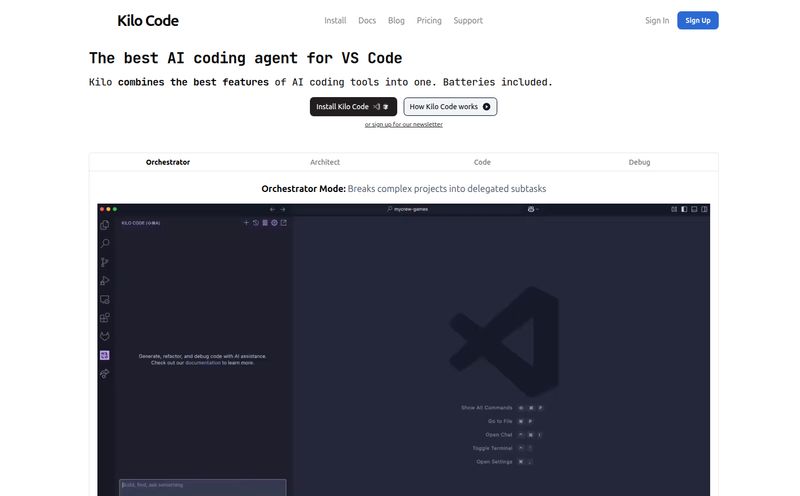Click the "Open Settings" shortcut text
The height and width of the screenshot is (496, 800).
(494, 462)
